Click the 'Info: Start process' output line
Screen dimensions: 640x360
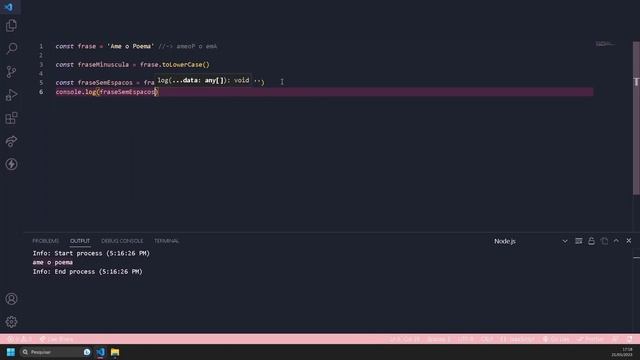[x=91, y=253]
